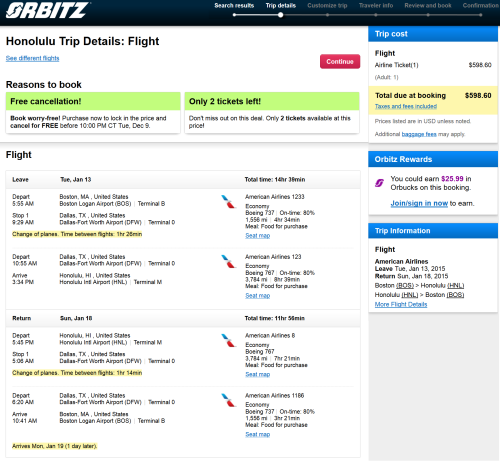Open the baggage fees link

419,134
